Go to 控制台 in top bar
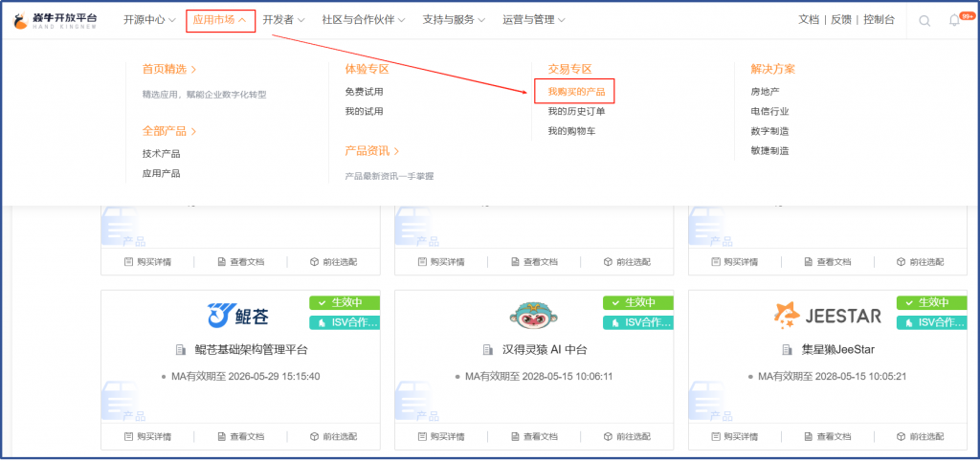Image resolution: width=980 pixels, height=461 pixels. 879,19
